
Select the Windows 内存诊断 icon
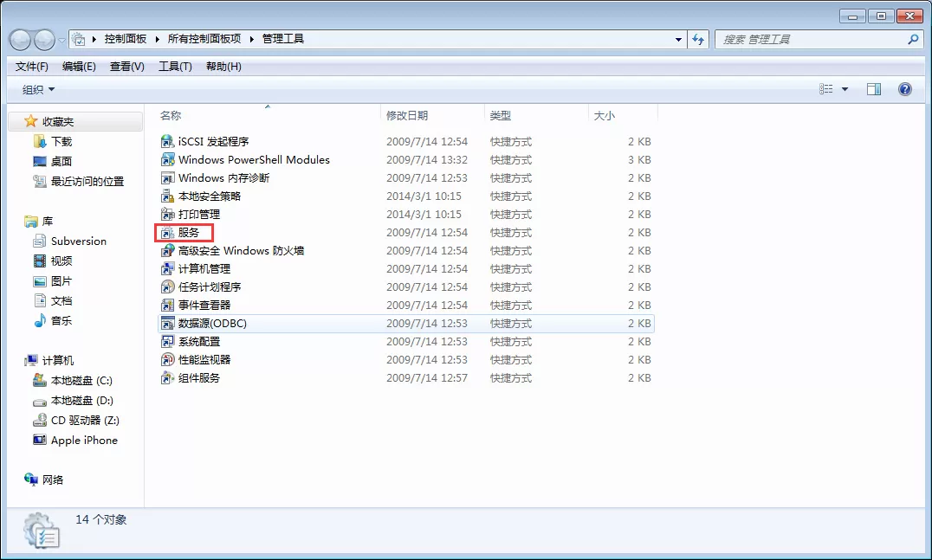pyautogui.click(x=168, y=177)
